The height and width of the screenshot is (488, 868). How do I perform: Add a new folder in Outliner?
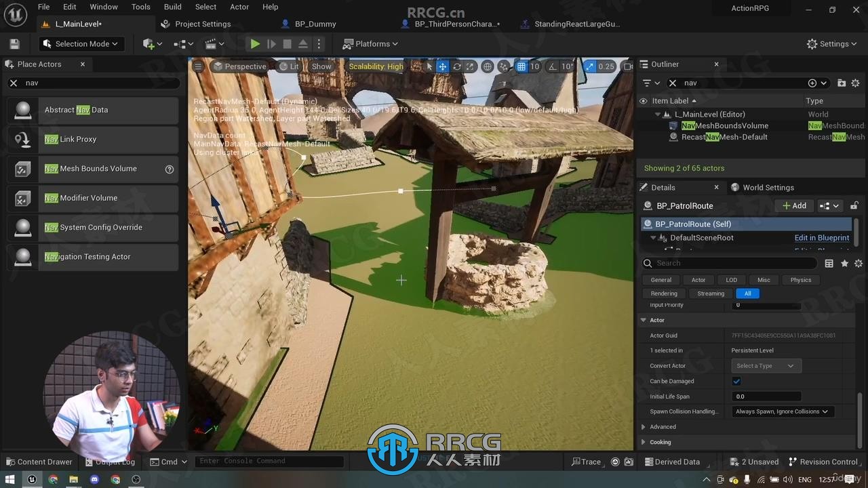click(842, 83)
